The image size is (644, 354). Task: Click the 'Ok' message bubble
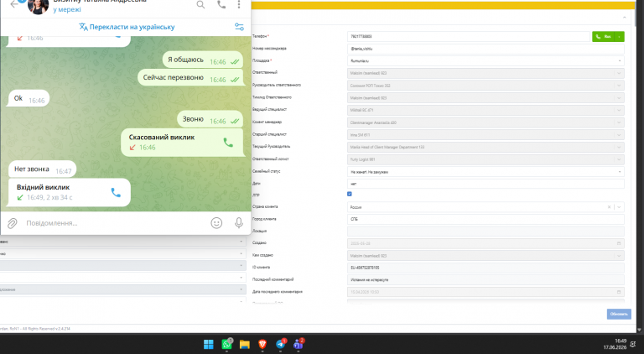pos(29,98)
